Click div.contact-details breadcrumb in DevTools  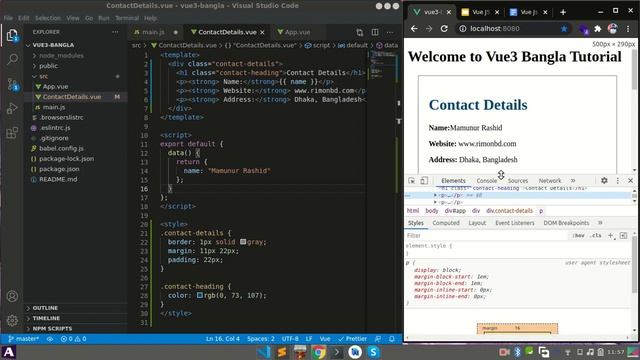(x=509, y=211)
